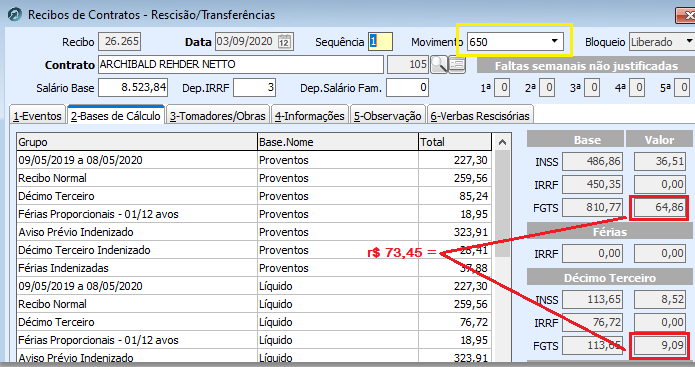
Task: Click the Salário Base field
Action: click(x=133, y=87)
